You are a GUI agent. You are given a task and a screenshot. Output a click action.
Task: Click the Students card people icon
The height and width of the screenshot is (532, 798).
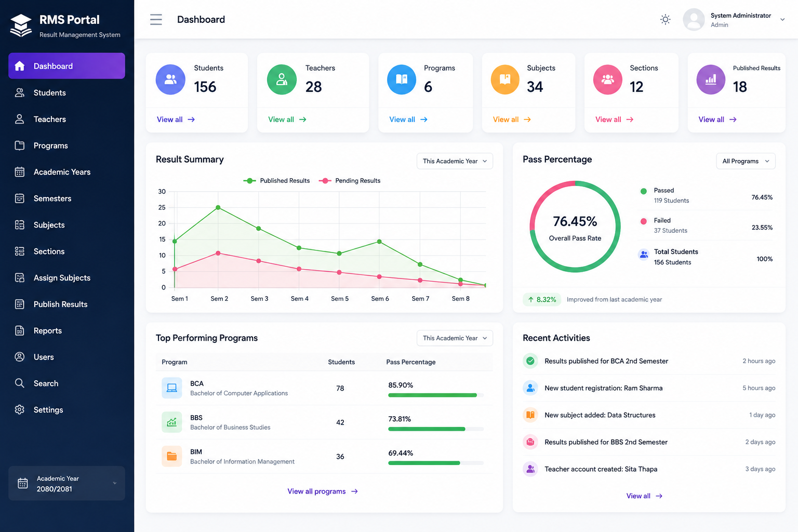pos(170,79)
